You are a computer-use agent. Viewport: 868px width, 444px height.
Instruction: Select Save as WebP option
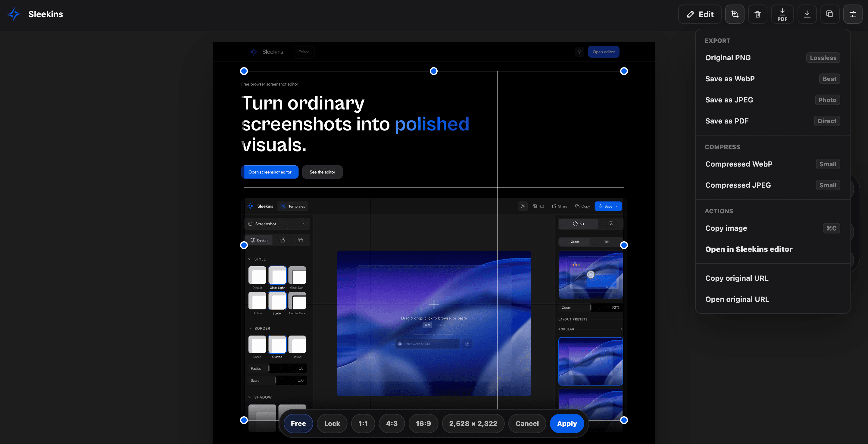(772, 79)
